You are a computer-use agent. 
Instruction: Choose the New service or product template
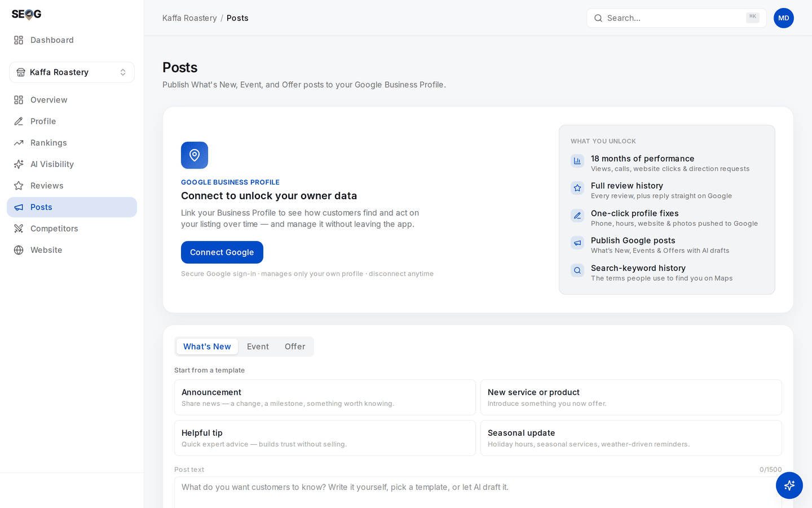pos(631,397)
